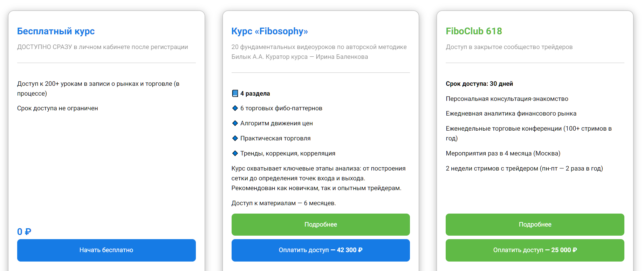644x271 pixels.
Task: Click "Ежедневная аналитика финансового рынка" text
Action: coord(511,113)
